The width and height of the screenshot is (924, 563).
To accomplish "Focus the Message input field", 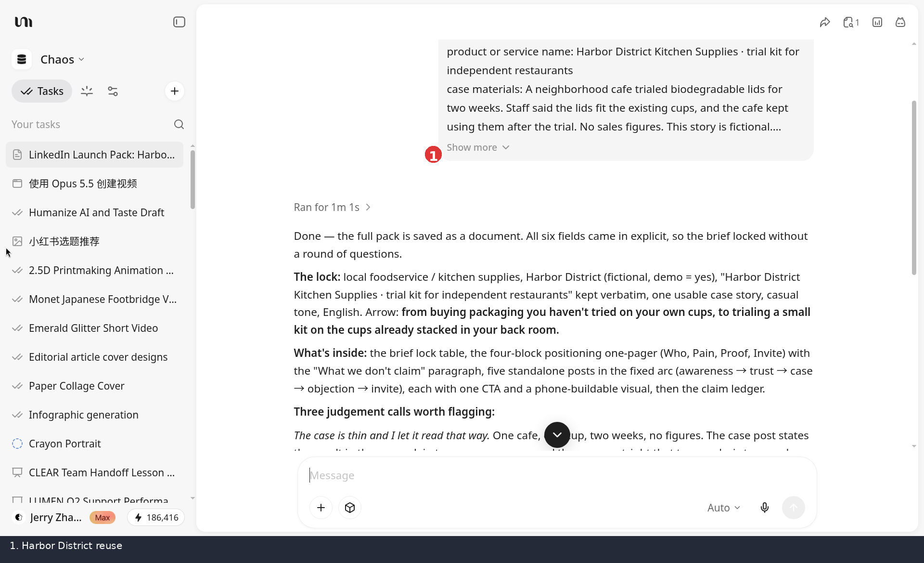I will 557,475.
